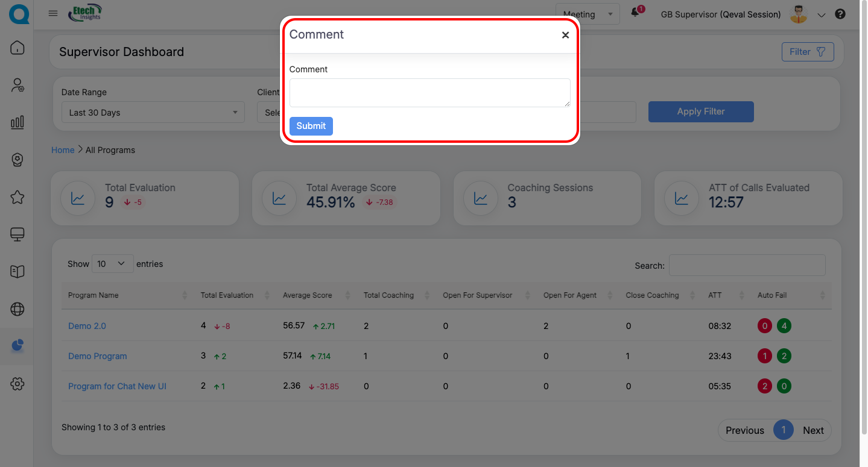Click the notification bell icon
The height and width of the screenshot is (467, 868).
(x=635, y=13)
